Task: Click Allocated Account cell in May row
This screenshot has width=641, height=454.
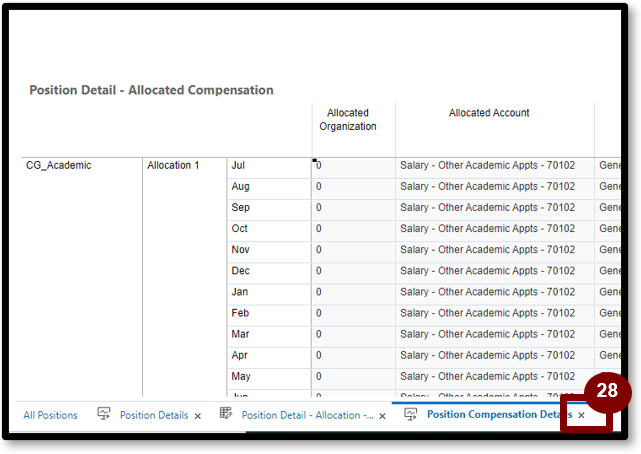Action: coord(495,377)
